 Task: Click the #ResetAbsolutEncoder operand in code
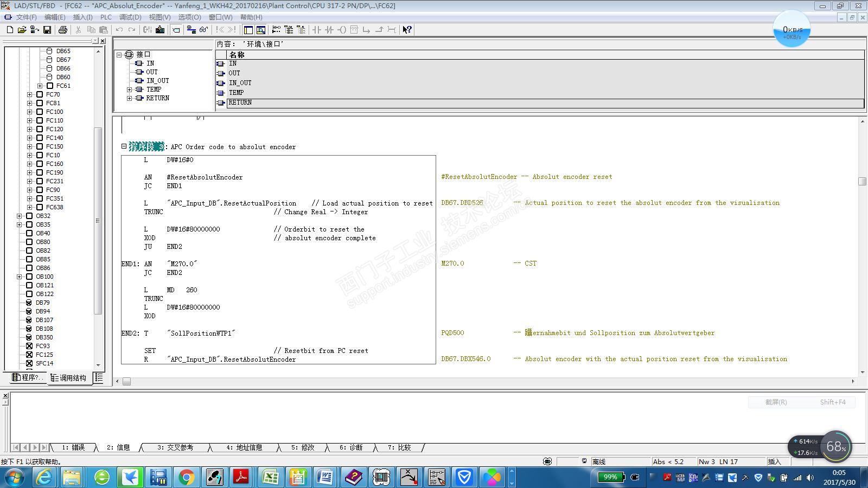(205, 177)
